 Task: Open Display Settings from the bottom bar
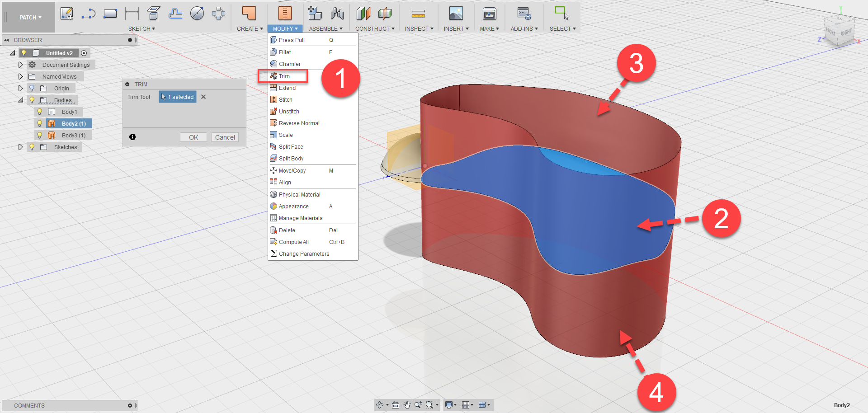click(x=449, y=405)
